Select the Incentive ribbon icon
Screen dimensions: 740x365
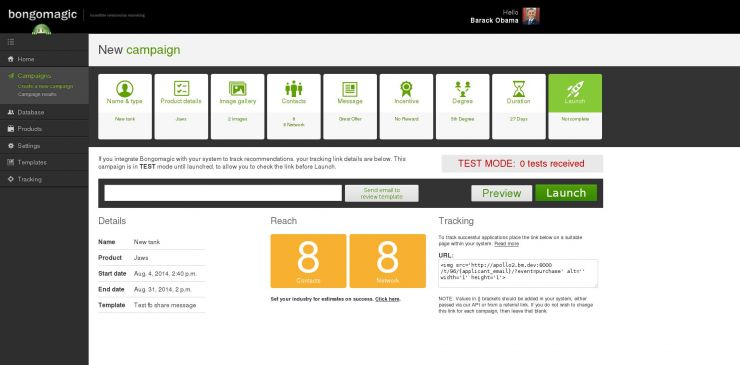pyautogui.click(x=406, y=89)
